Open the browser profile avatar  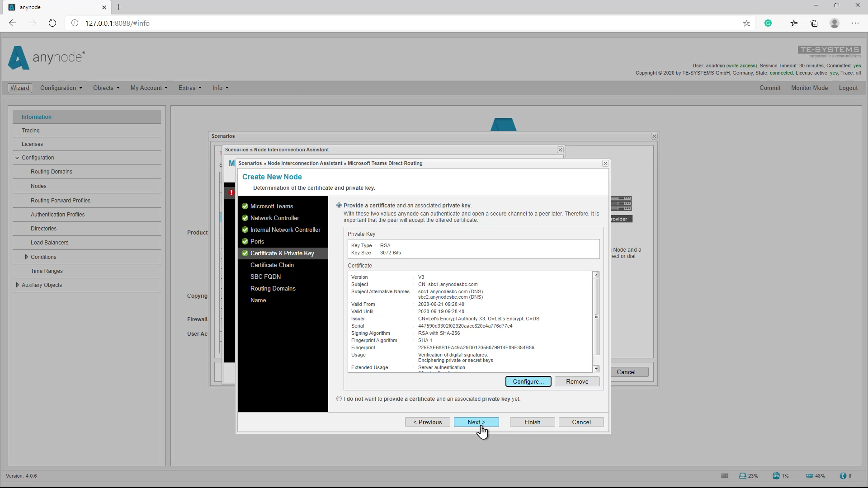pos(835,23)
